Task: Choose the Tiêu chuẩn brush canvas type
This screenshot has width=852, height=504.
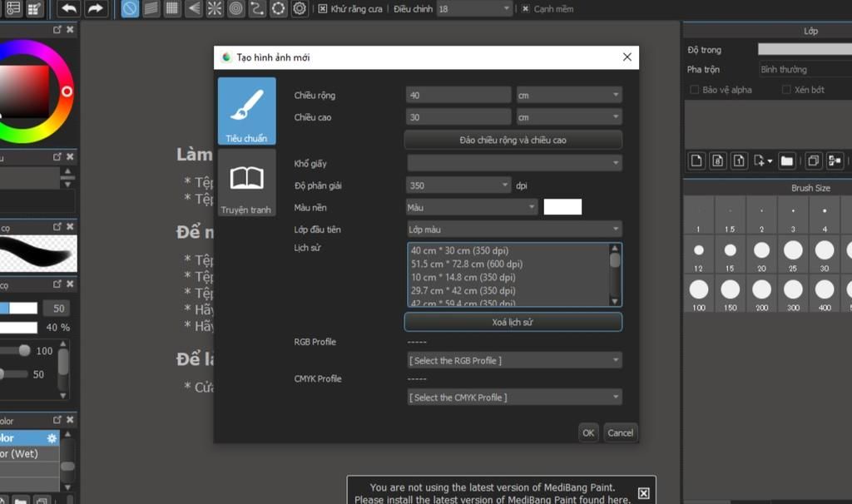Action: pyautogui.click(x=246, y=111)
